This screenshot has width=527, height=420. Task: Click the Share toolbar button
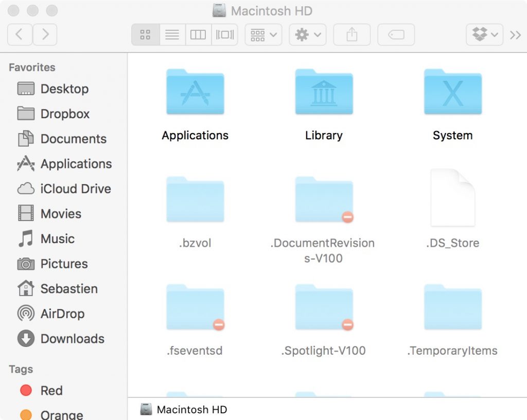point(352,34)
